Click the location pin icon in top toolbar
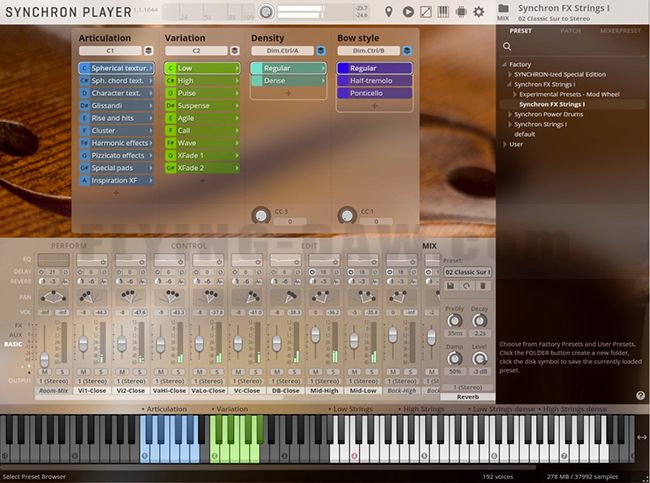The image size is (650, 483). [x=388, y=12]
